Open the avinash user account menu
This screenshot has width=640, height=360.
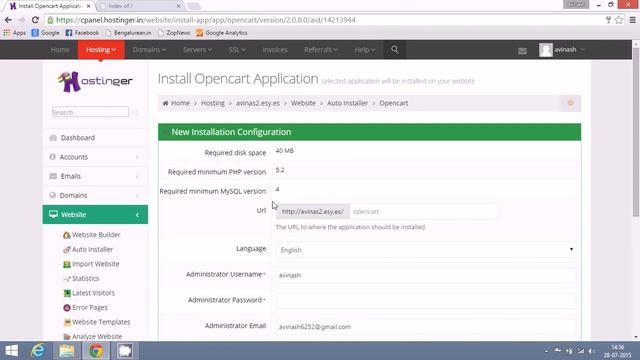562,49
